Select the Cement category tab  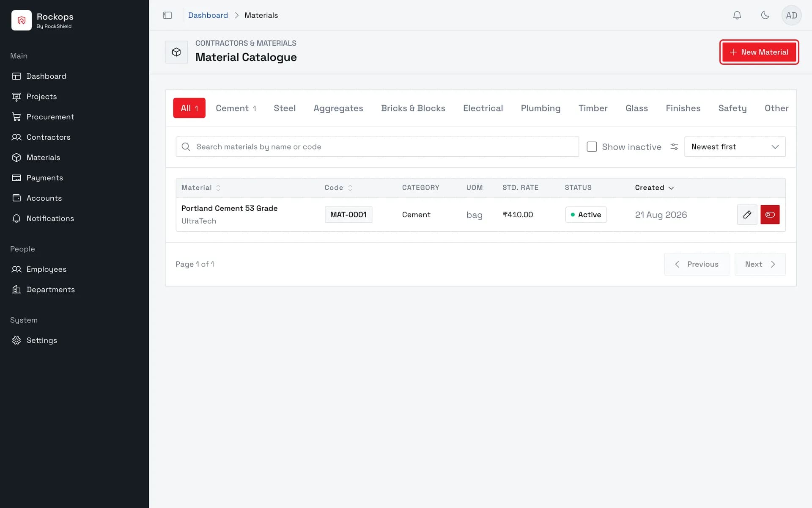tap(236, 108)
